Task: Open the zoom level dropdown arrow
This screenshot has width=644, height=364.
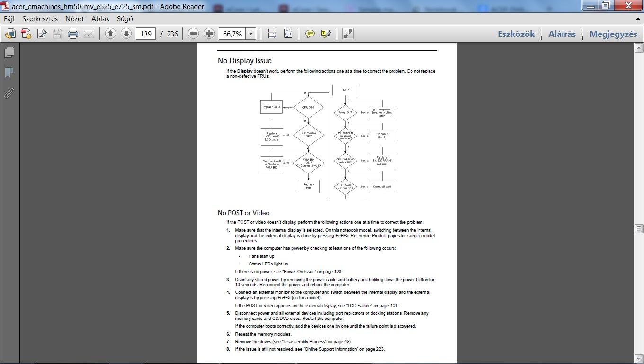Action: (251, 34)
